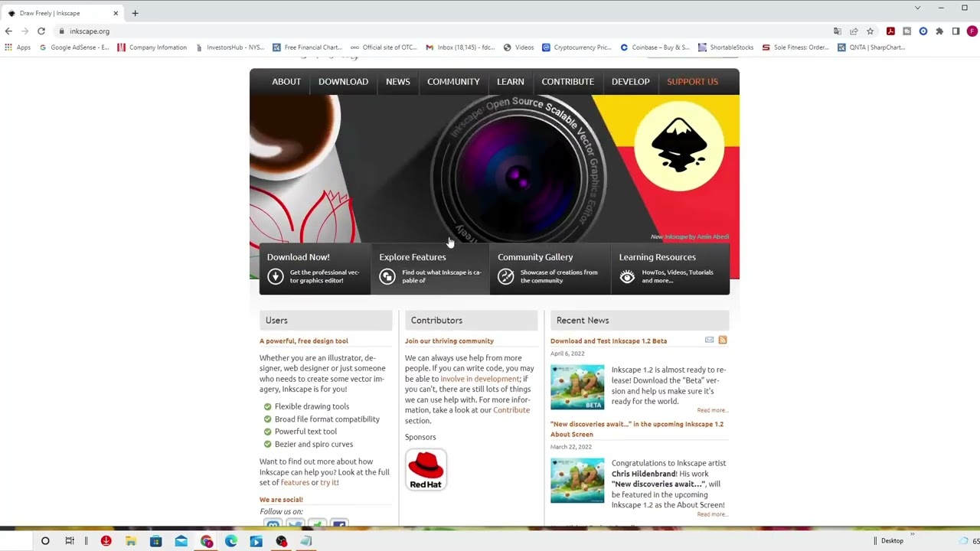Open the Google AdSense bookmark

tap(74, 47)
